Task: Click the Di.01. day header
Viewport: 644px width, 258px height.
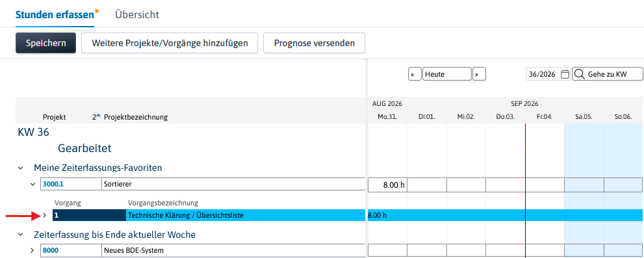Action: (x=427, y=117)
